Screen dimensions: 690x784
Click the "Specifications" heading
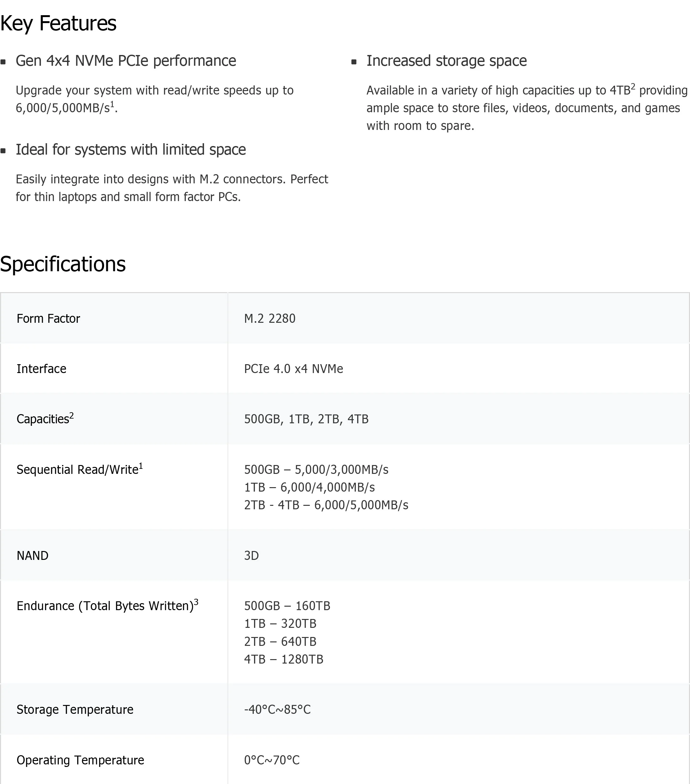pyautogui.click(x=63, y=264)
